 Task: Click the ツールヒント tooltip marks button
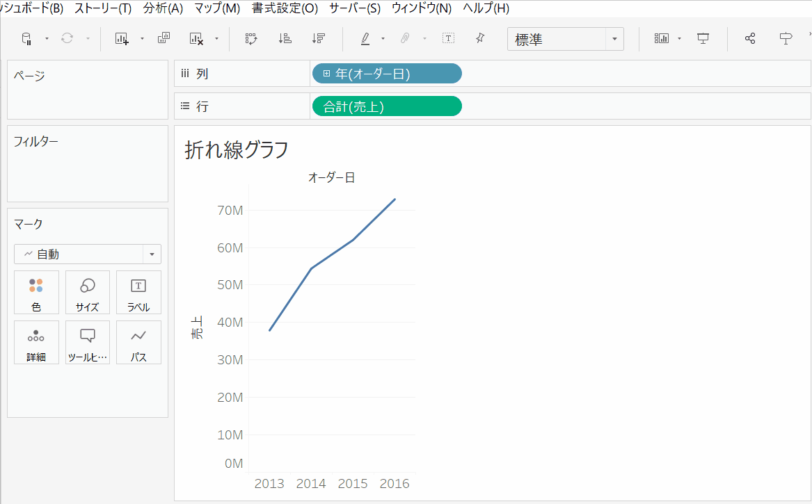coord(88,343)
